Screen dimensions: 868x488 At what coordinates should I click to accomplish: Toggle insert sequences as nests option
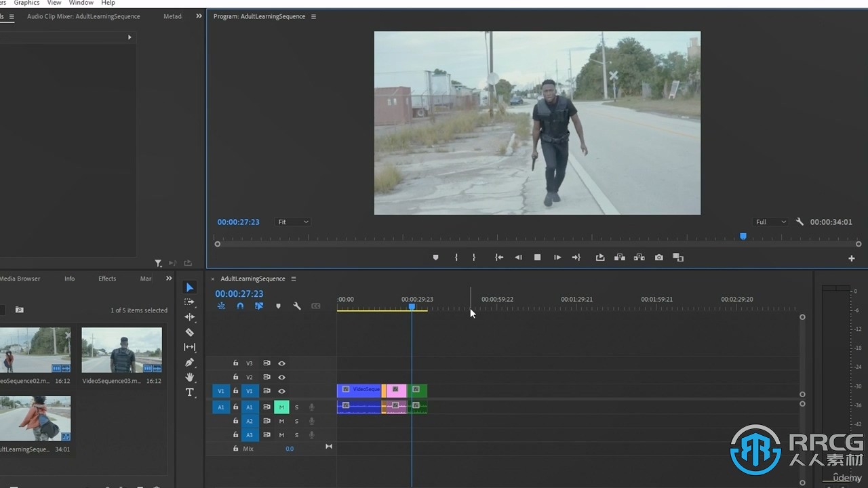coord(221,306)
